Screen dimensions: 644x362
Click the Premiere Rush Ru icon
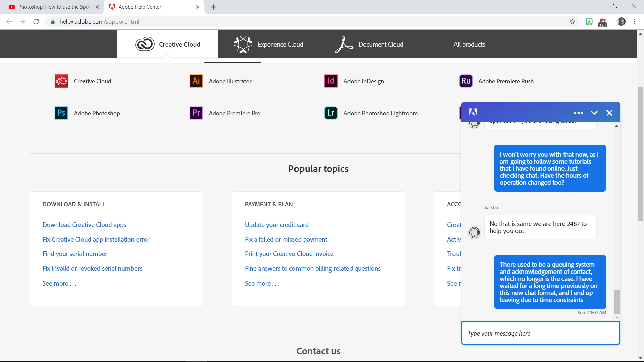(x=466, y=81)
